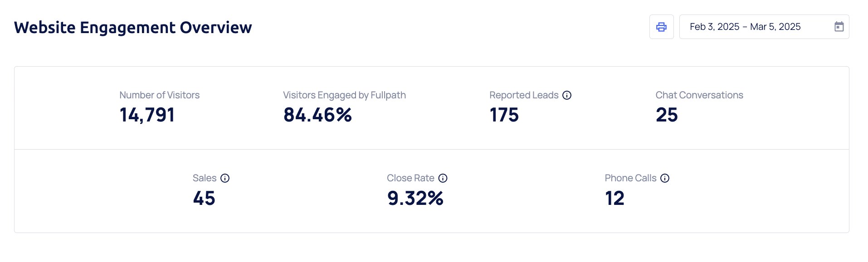This screenshot has height=262, width=868.
Task: Click the Chat Conversations label
Action: pos(699,95)
